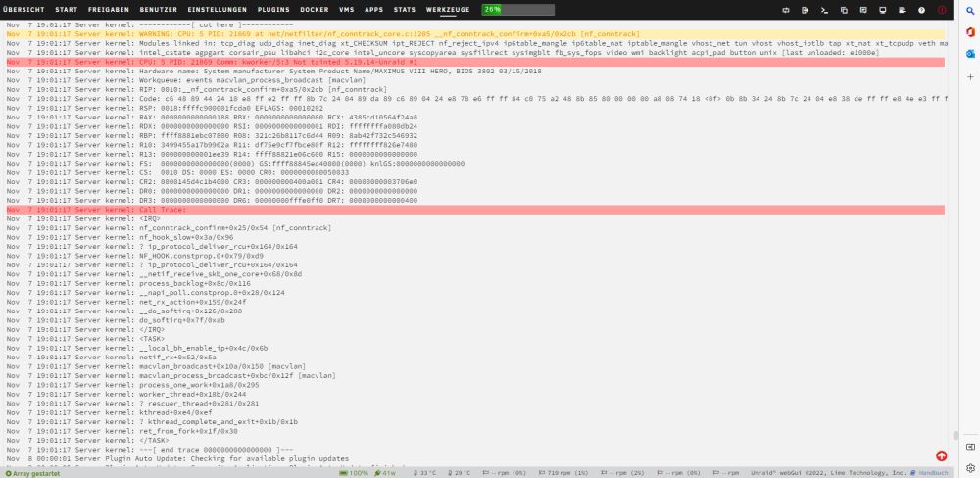The height and width of the screenshot is (478, 980).
Task: Click 'Plugin Auto Update: Checking' log line
Action: [177, 459]
